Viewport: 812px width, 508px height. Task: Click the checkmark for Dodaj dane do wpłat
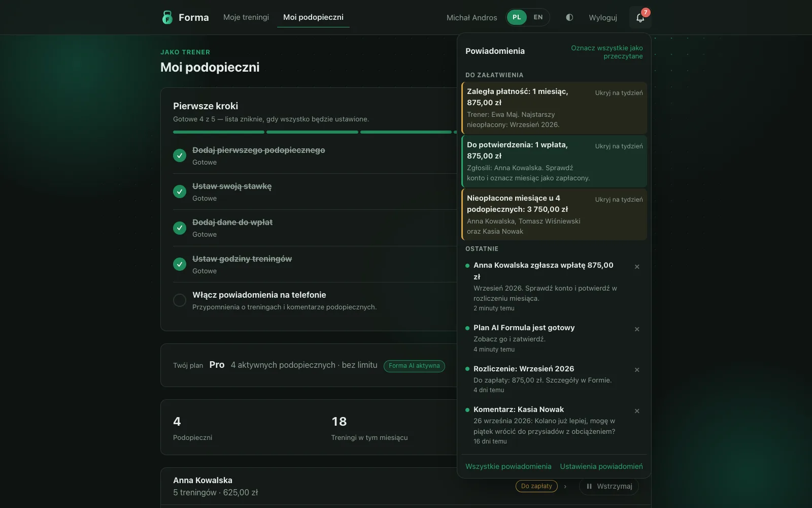[180, 228]
